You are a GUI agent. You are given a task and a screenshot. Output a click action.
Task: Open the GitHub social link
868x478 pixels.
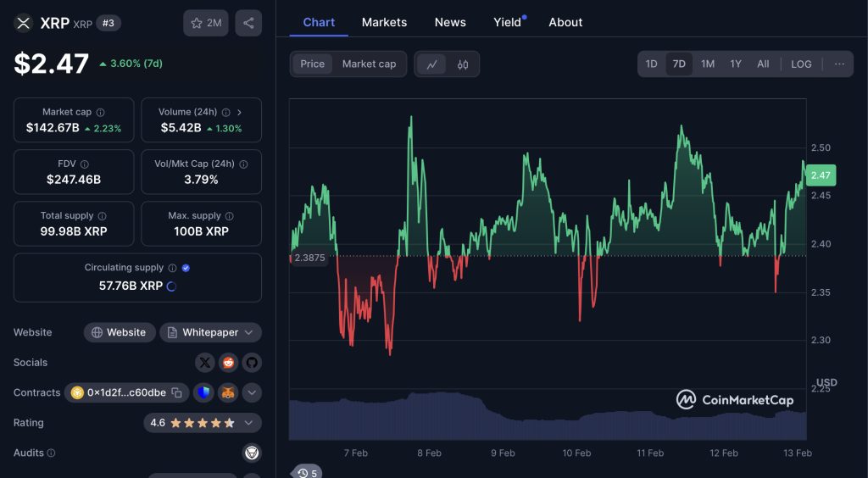(252, 363)
